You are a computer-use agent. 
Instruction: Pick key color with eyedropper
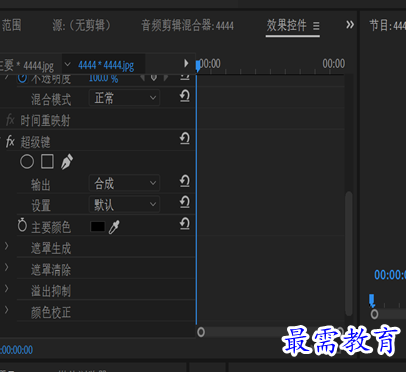coord(114,227)
